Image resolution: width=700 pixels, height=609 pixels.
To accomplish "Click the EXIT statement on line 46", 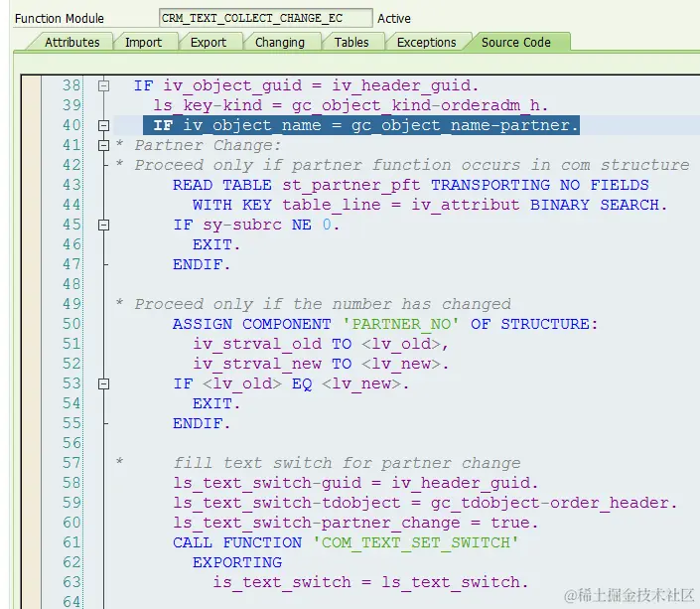I will tap(216, 244).
